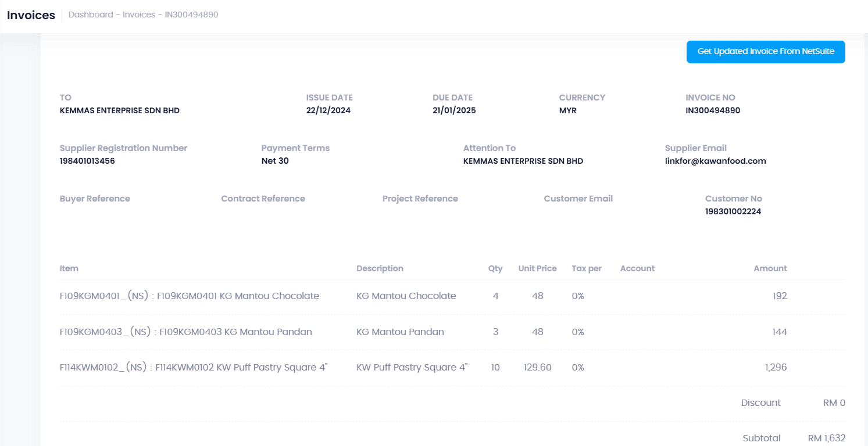Click the Item column header
868x446 pixels.
tap(69, 268)
